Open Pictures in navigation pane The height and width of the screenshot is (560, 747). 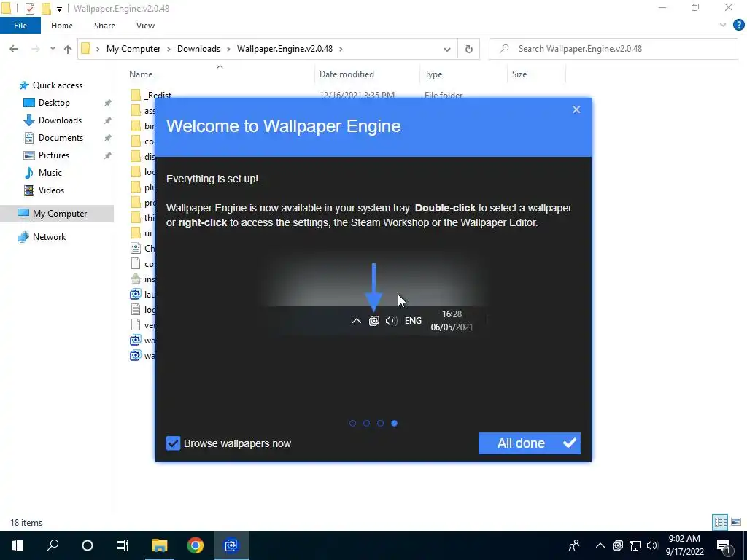(x=53, y=155)
